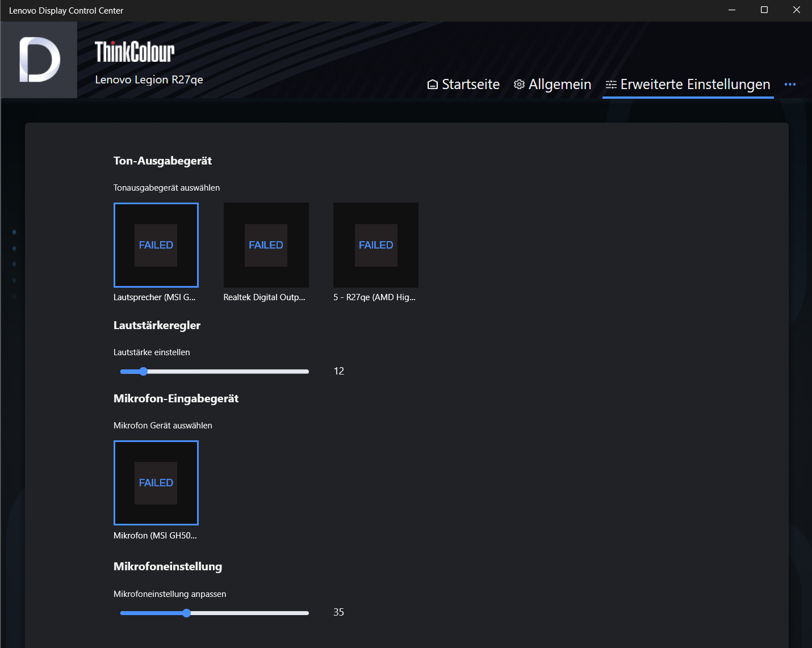Select the Erweiterte Einstellungen tab
Viewport: 812px width, 648px height.
coord(688,85)
